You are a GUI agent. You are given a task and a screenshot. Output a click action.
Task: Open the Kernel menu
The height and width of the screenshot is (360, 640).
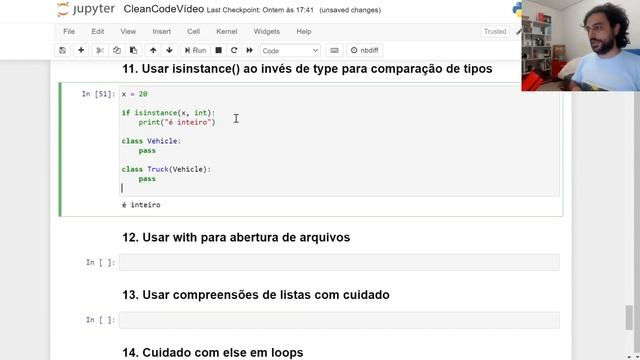click(227, 31)
